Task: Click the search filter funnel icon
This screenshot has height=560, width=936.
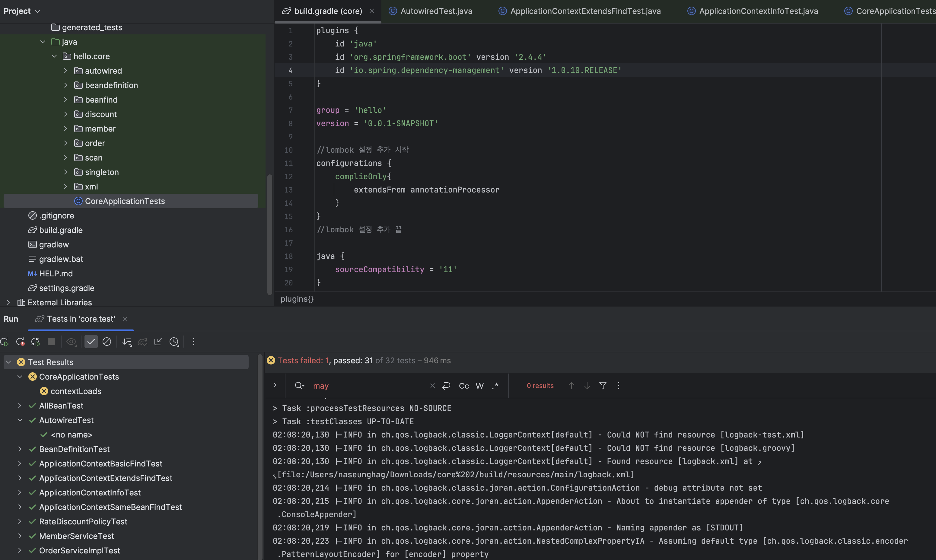Action: point(603,386)
